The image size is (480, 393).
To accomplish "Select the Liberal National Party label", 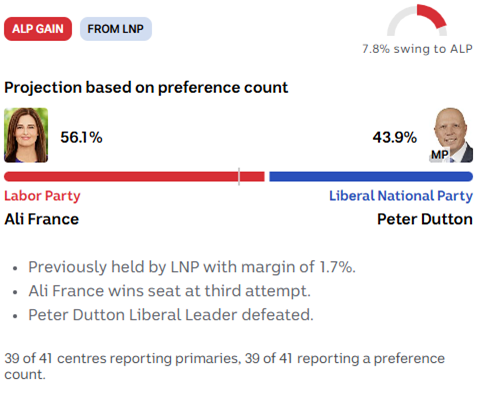I will click(401, 196).
